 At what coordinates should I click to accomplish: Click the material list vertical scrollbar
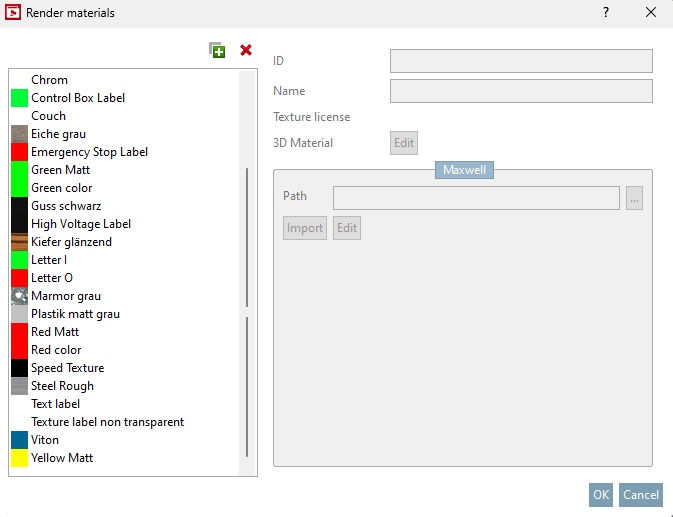(x=247, y=240)
